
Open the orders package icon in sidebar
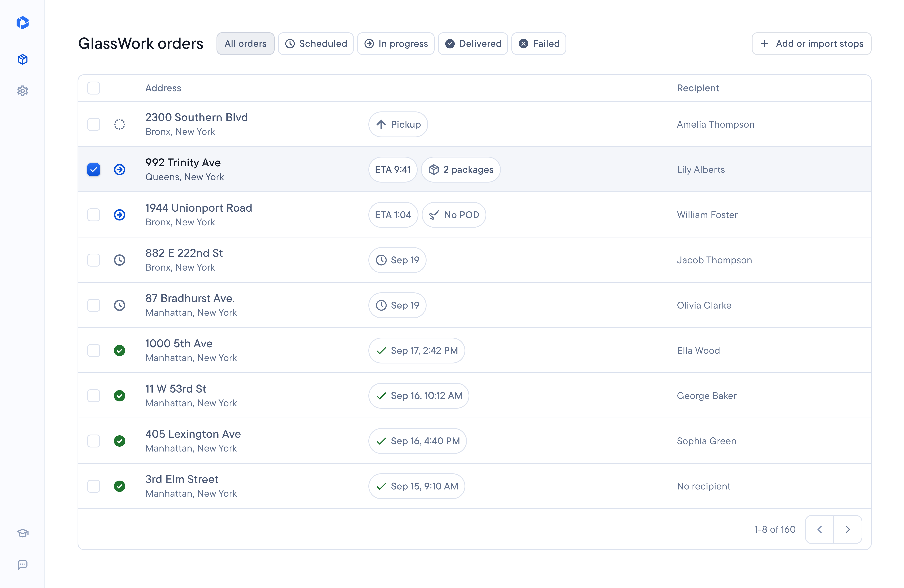[x=22, y=59]
